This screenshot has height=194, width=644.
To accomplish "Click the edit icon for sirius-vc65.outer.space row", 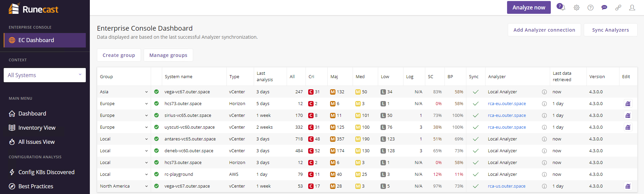I will (x=628, y=116).
